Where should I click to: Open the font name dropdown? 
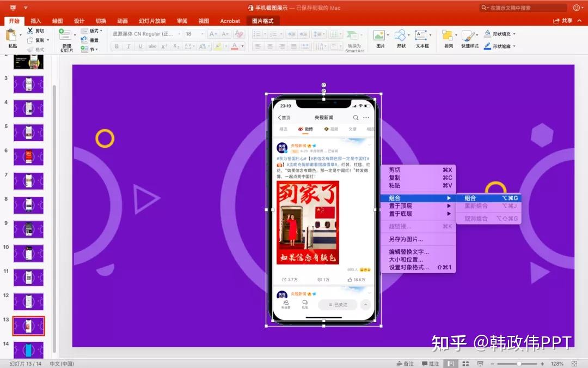(179, 34)
